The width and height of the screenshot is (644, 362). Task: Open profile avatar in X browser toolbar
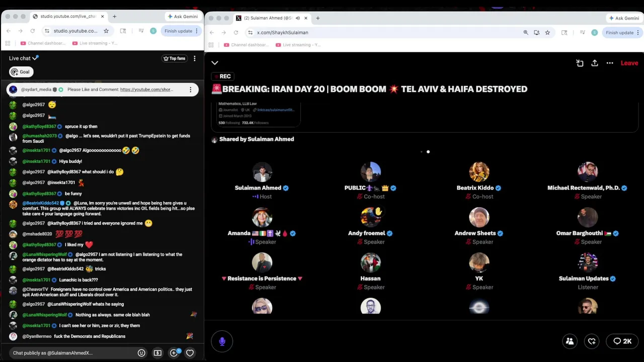coord(595,33)
